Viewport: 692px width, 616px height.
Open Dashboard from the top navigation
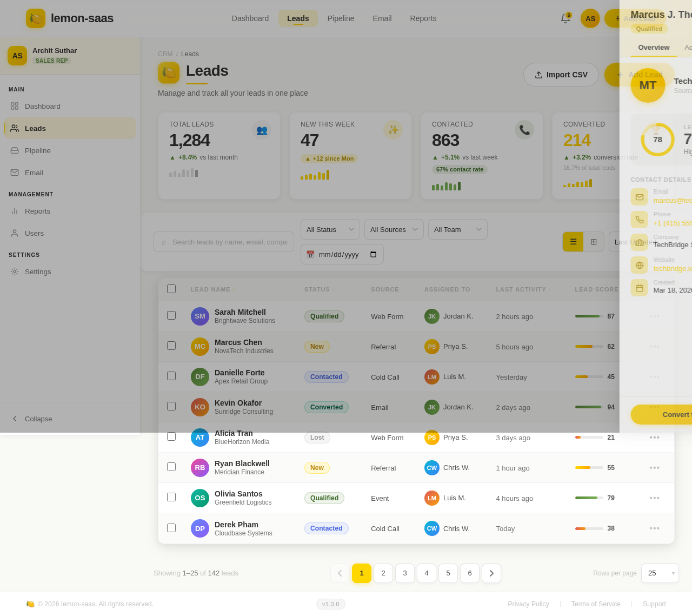pos(250,18)
